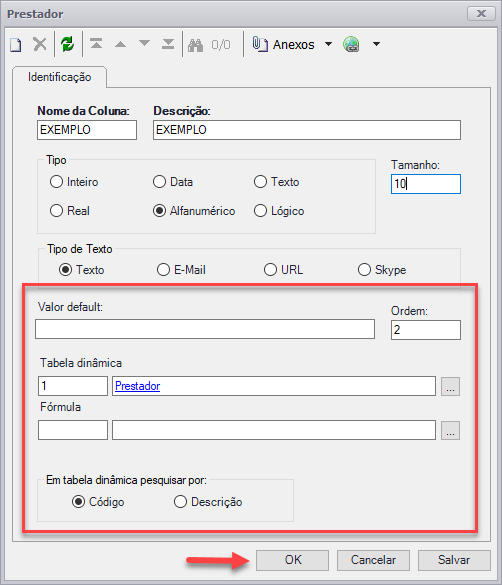Select search by Código radio
The width and height of the screenshot is (502, 585).
pos(78,502)
